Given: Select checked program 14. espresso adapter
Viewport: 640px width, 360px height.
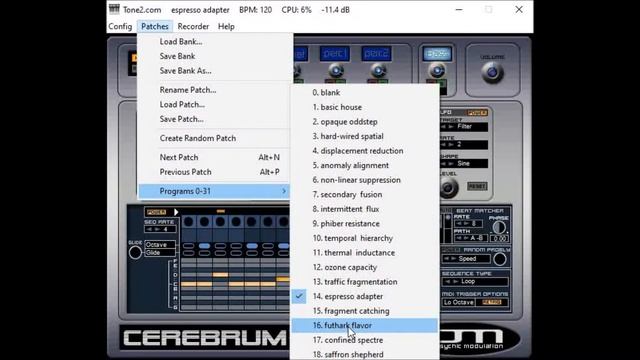Looking at the screenshot, I should (365, 297).
